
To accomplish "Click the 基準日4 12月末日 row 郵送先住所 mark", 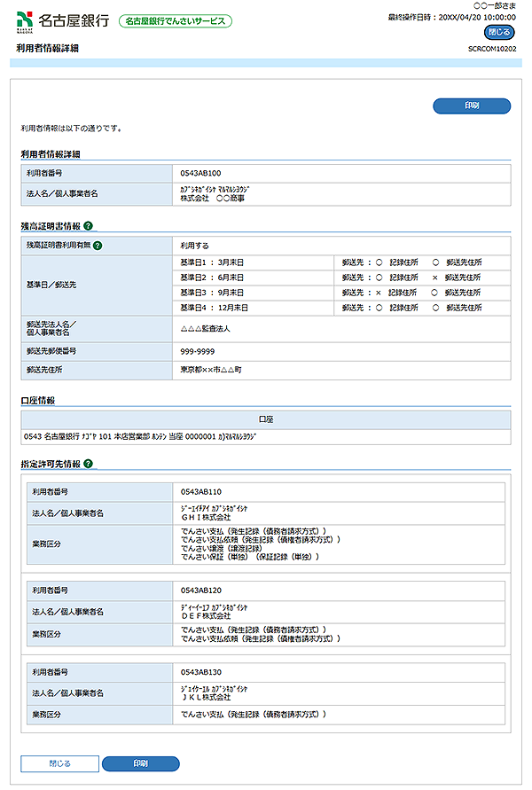I will click(434, 308).
